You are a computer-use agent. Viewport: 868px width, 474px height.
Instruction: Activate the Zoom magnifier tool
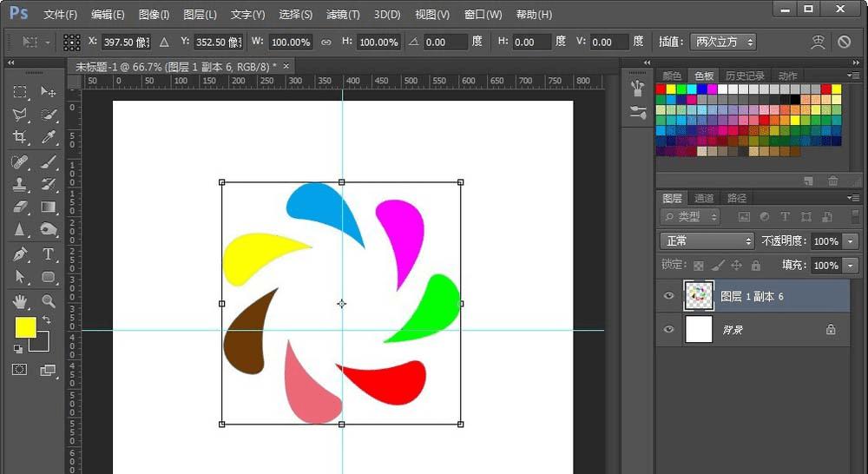click(49, 301)
